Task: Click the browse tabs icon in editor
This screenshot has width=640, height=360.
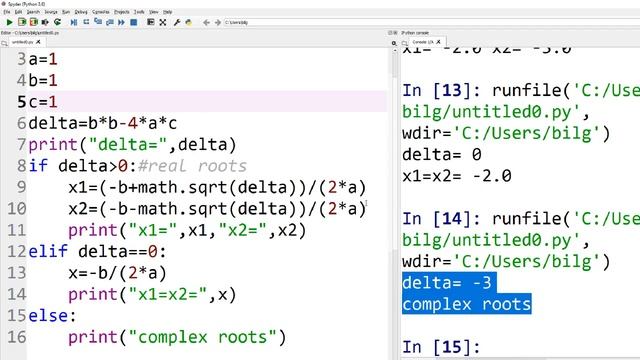Action: pos(4,42)
